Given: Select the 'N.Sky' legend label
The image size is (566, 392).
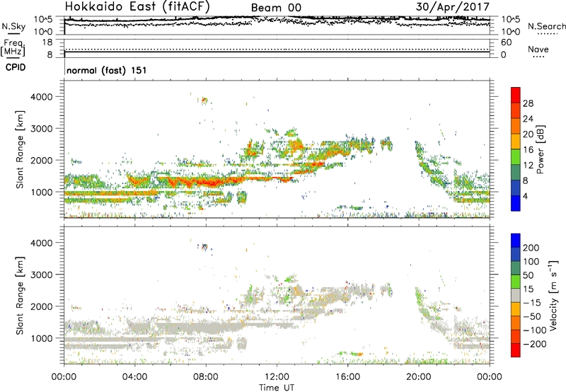Looking at the screenshot, I should click(13, 26).
